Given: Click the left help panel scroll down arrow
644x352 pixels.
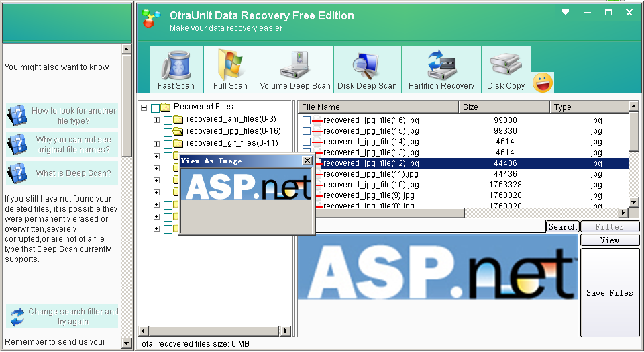Looking at the screenshot, I should point(127,343).
